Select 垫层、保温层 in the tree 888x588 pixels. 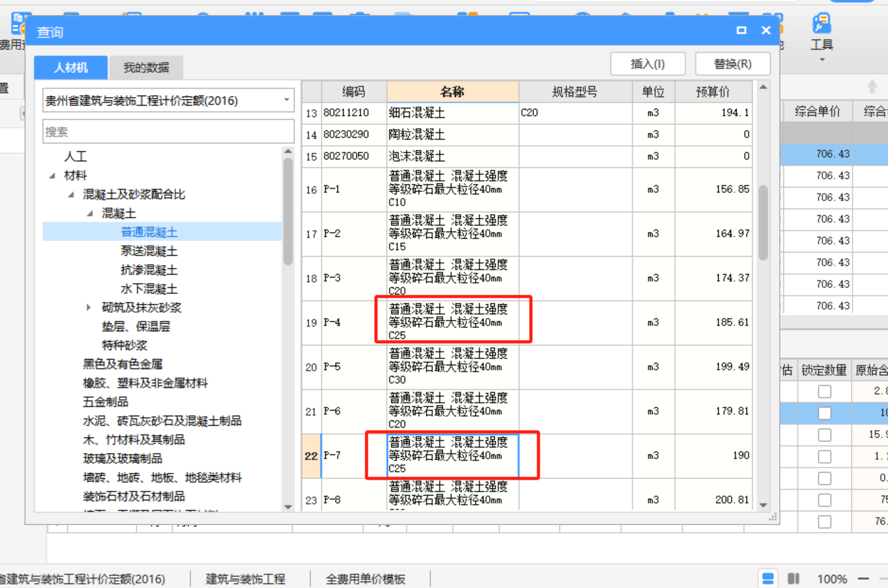coord(136,327)
